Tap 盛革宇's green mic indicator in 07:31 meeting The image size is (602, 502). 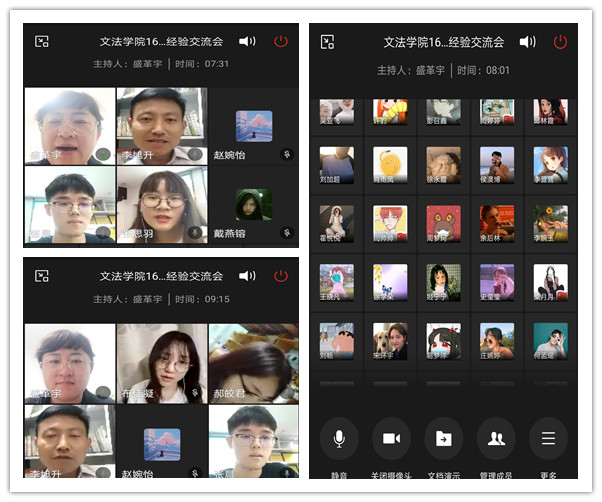pyautogui.click(x=103, y=155)
